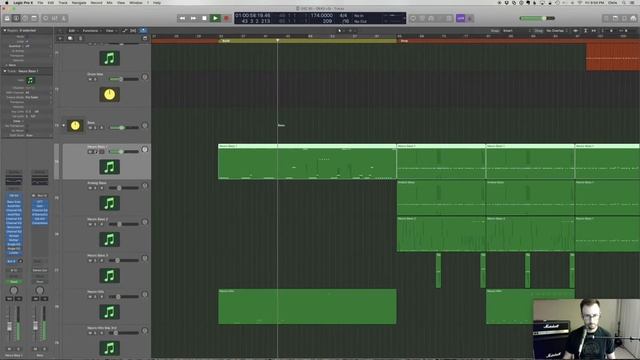This screenshot has height=360, width=640.
Task: Toggle the metronome click button
Action: point(470,18)
